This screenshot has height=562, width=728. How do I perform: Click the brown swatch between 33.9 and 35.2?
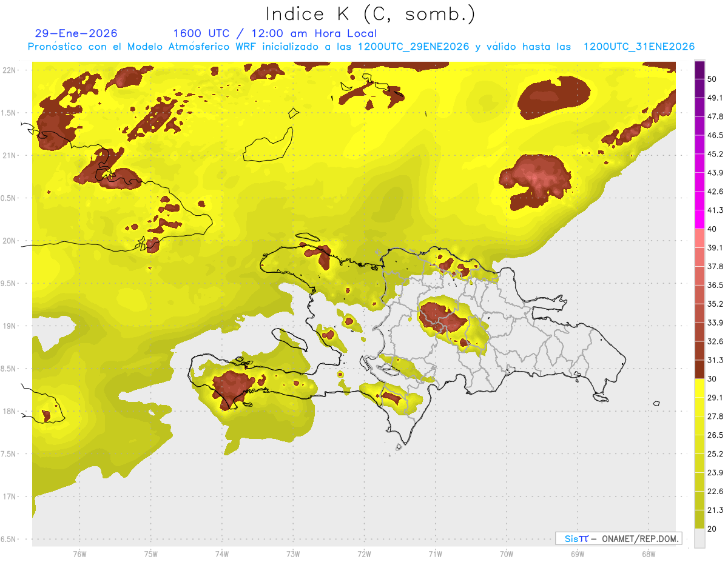699,313
